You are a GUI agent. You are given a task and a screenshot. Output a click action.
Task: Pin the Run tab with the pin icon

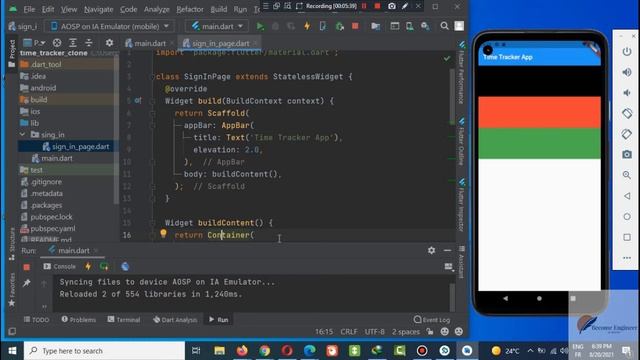pos(27,283)
